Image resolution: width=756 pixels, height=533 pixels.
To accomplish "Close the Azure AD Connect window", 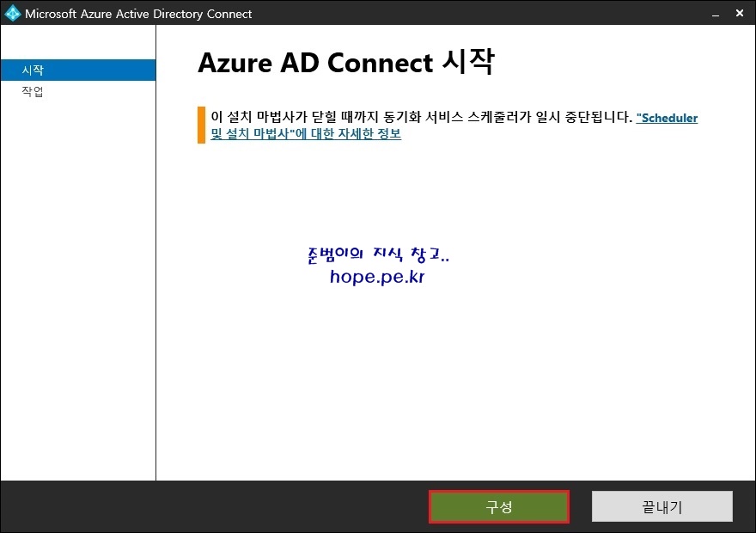I will (x=740, y=13).
